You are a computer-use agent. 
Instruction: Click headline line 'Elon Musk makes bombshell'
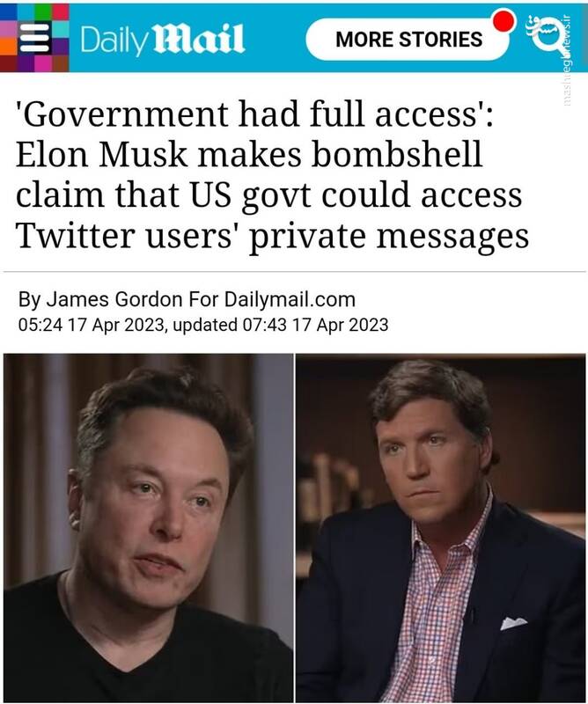(249, 154)
